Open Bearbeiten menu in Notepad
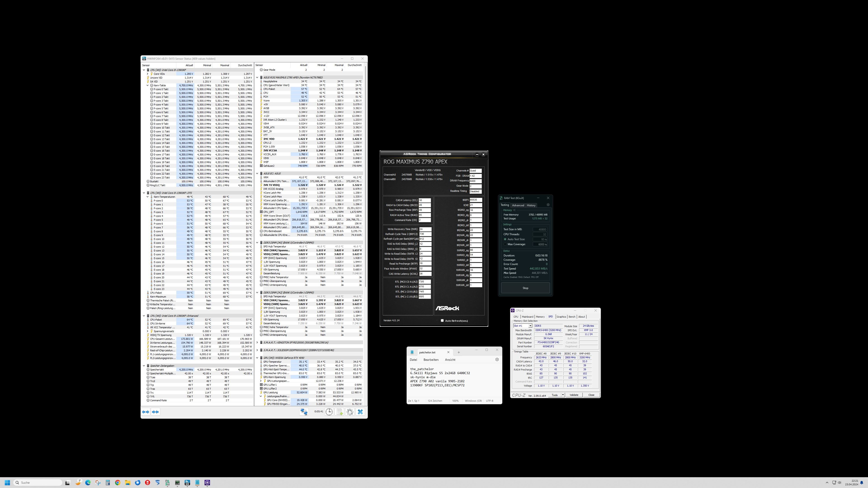Viewport: 868px width, 488px height. click(x=431, y=360)
